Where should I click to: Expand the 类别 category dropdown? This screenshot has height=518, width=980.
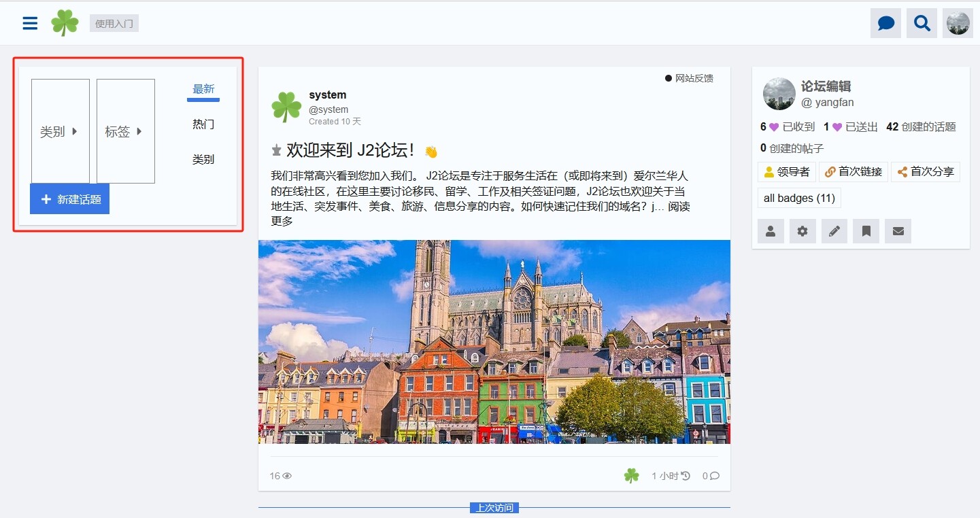60,131
